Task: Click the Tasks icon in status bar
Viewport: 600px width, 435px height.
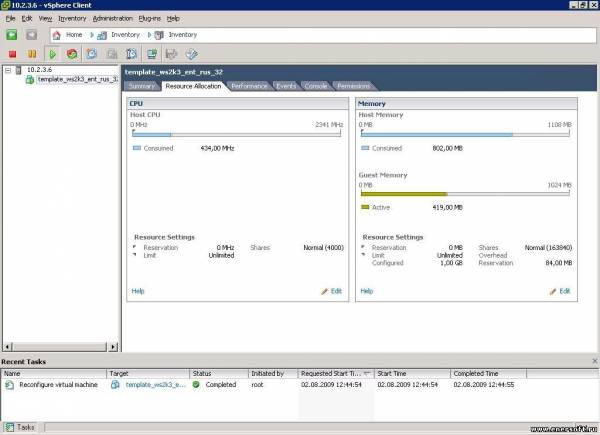Action: pos(10,427)
